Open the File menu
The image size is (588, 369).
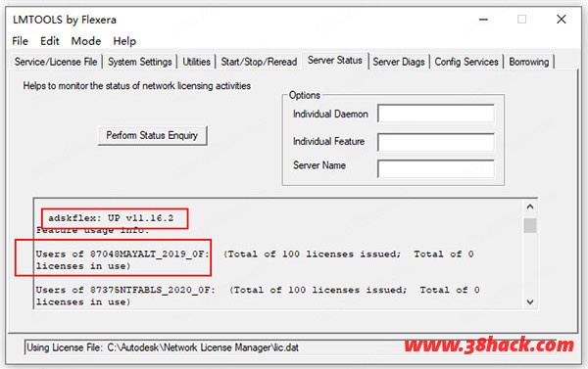coord(20,41)
